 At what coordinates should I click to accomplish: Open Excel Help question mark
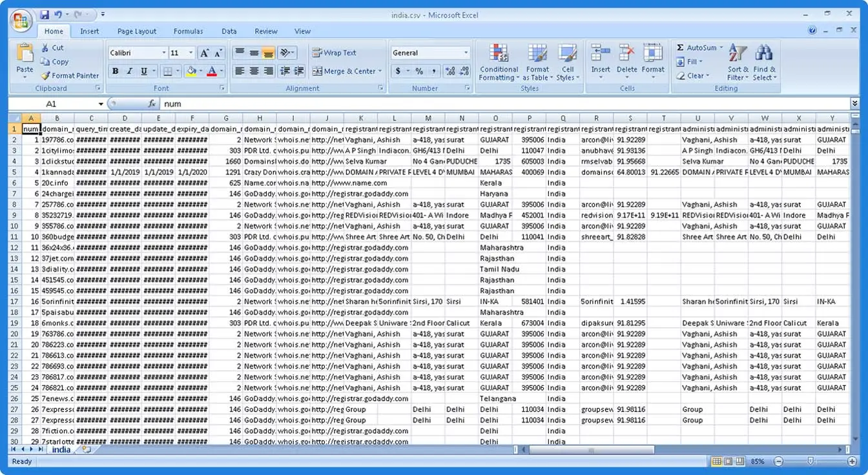pyautogui.click(x=812, y=30)
